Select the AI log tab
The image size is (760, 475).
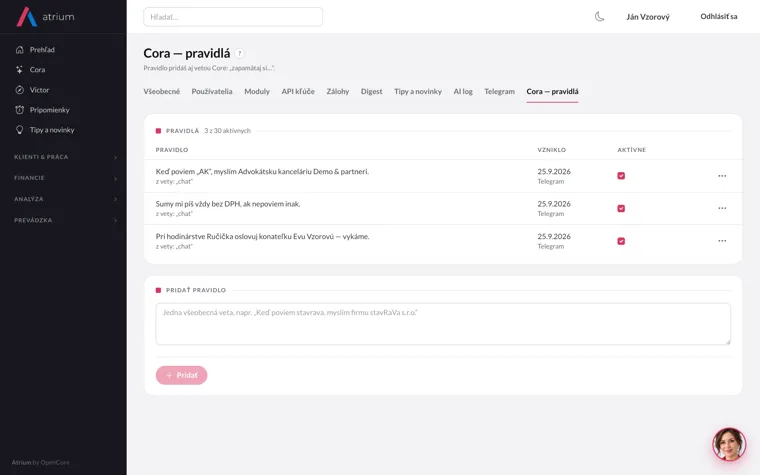tap(463, 91)
